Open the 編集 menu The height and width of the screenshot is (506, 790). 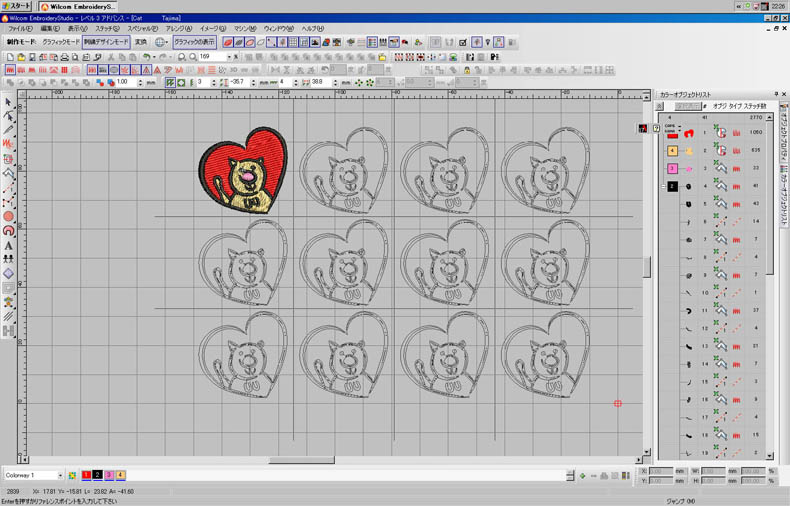(49, 29)
